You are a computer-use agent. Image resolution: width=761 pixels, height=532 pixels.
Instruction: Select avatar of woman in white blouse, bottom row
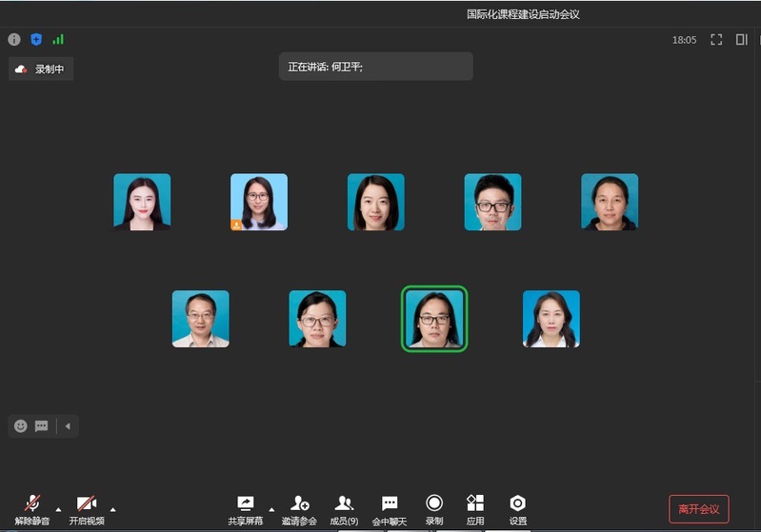tap(551, 319)
